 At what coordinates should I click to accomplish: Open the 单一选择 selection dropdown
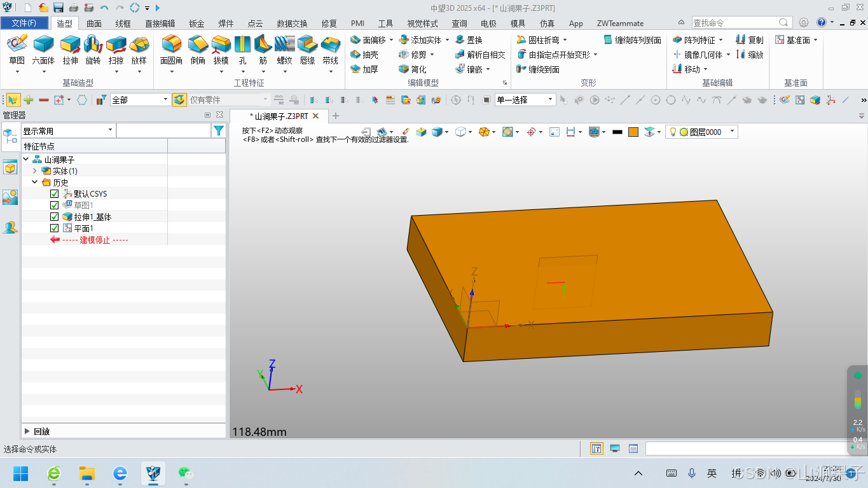[x=525, y=100]
